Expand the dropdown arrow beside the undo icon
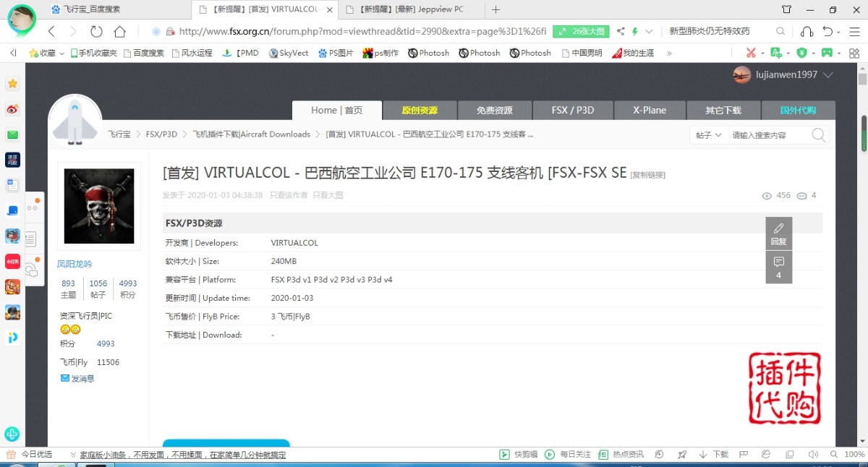Screen dimensions: 868x467 (x=839, y=32)
